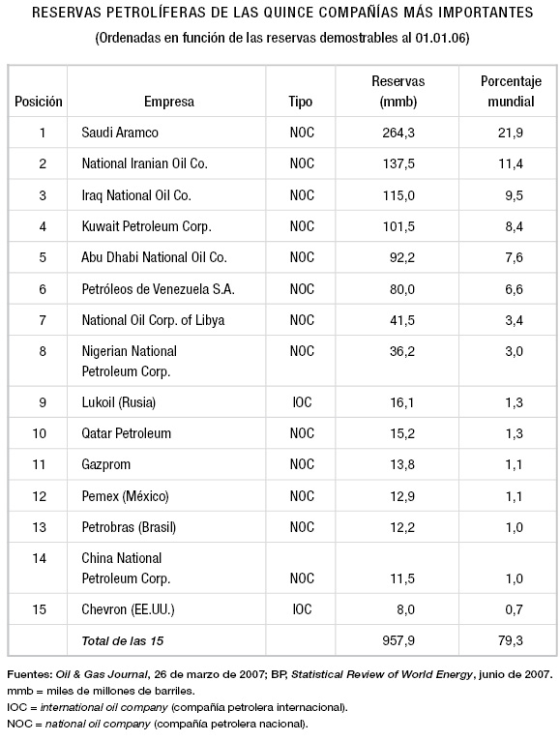Select the table title heading text
560x741 pixels.
pos(282,13)
